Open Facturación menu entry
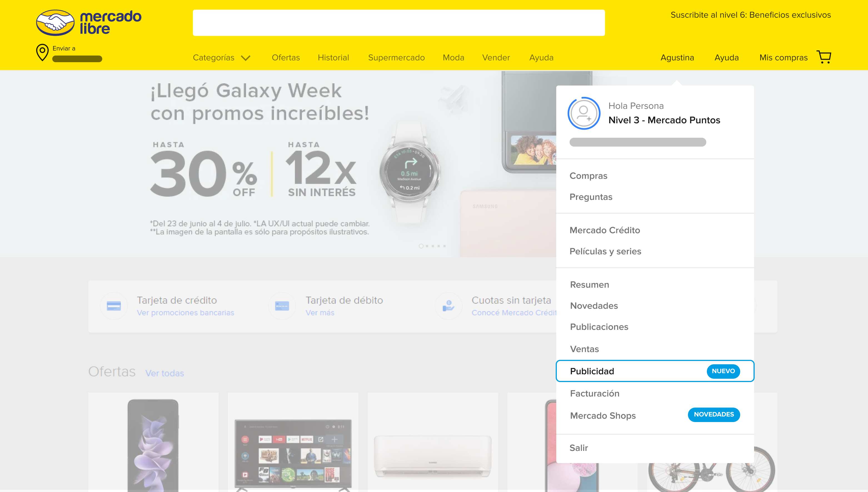868x492 pixels. [x=594, y=393]
